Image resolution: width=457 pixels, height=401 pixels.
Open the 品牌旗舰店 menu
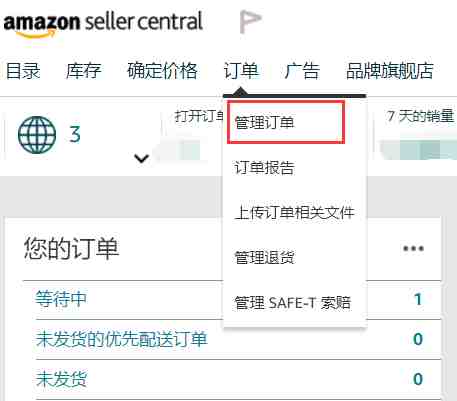pos(390,71)
